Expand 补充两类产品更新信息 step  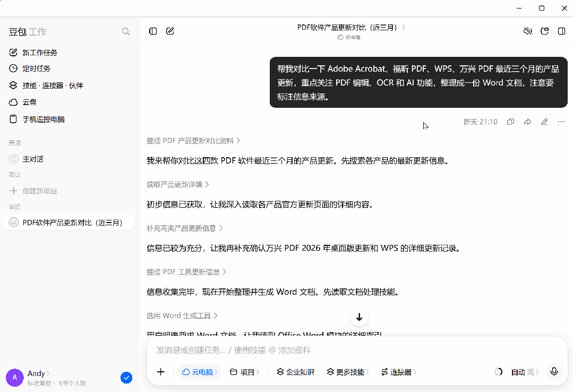click(x=185, y=228)
